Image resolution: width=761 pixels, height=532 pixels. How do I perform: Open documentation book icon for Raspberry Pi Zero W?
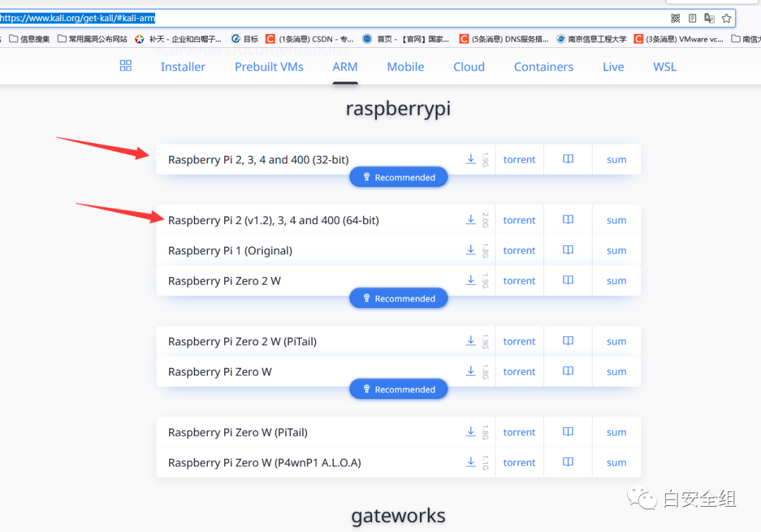568,371
